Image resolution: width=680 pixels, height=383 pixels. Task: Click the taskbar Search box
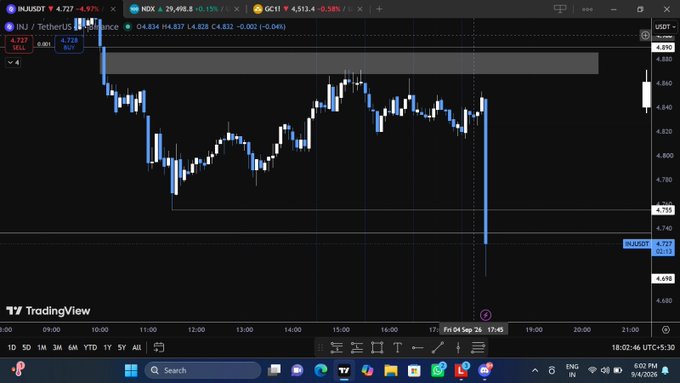point(203,370)
